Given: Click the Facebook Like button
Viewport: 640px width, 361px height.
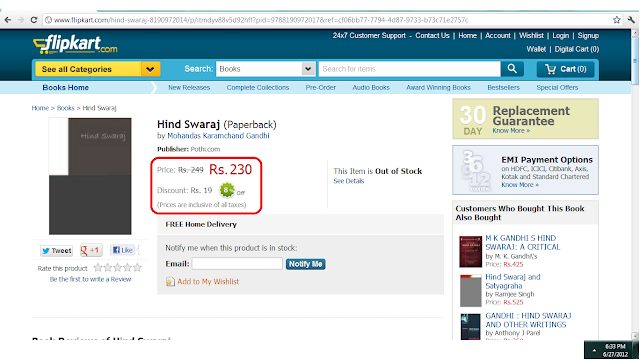Looking at the screenshot, I should (122, 250).
